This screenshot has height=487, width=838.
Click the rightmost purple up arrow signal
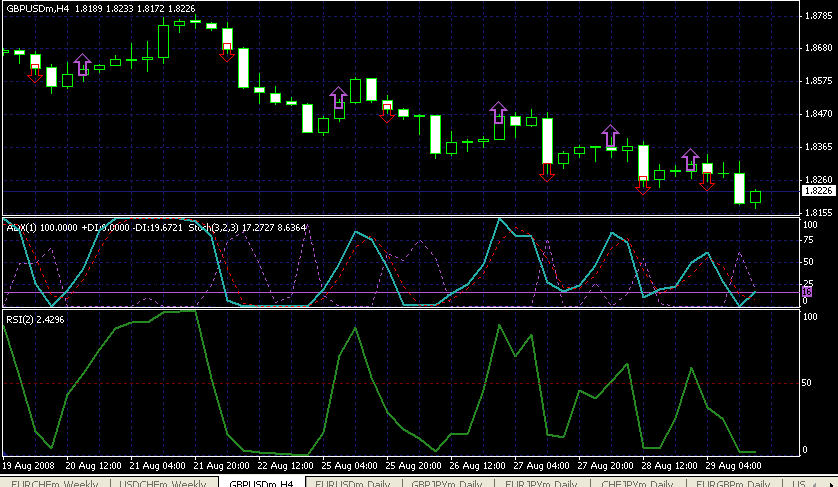click(690, 160)
